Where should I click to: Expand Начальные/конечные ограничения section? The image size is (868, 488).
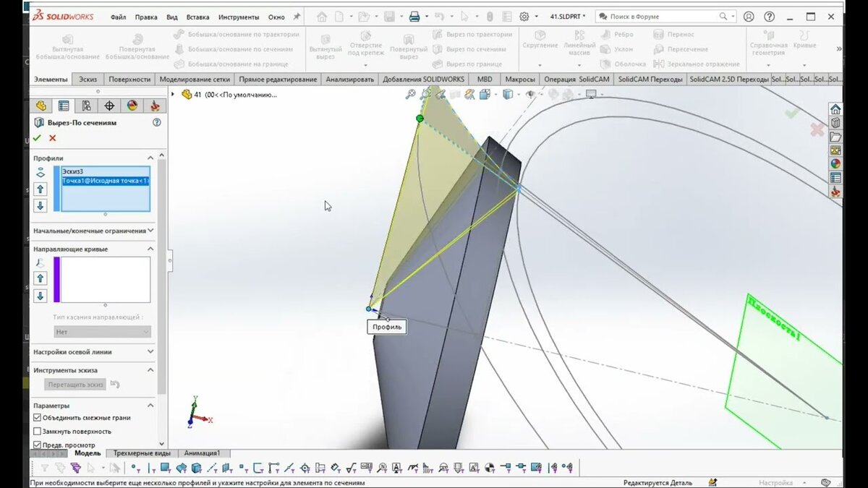coord(150,231)
